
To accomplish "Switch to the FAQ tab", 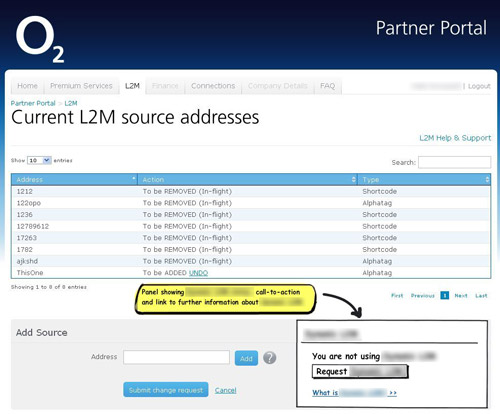I will [328, 86].
